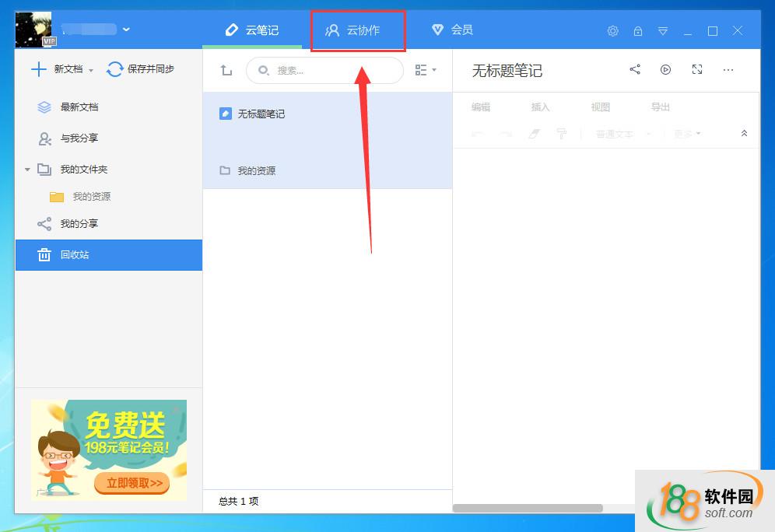
Task: Collapse the editor toolbar with double chevron
Action: (x=744, y=134)
